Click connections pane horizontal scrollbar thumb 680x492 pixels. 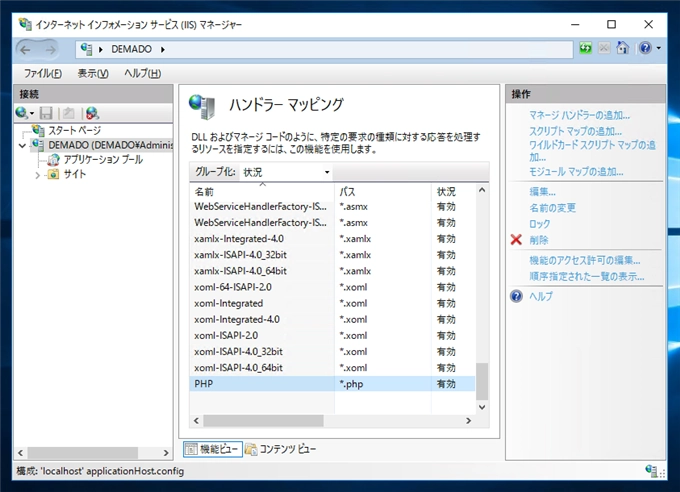click(x=83, y=453)
